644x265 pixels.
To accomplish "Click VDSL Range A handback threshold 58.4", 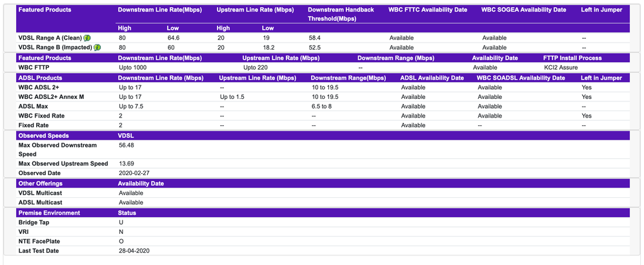I will [315, 38].
